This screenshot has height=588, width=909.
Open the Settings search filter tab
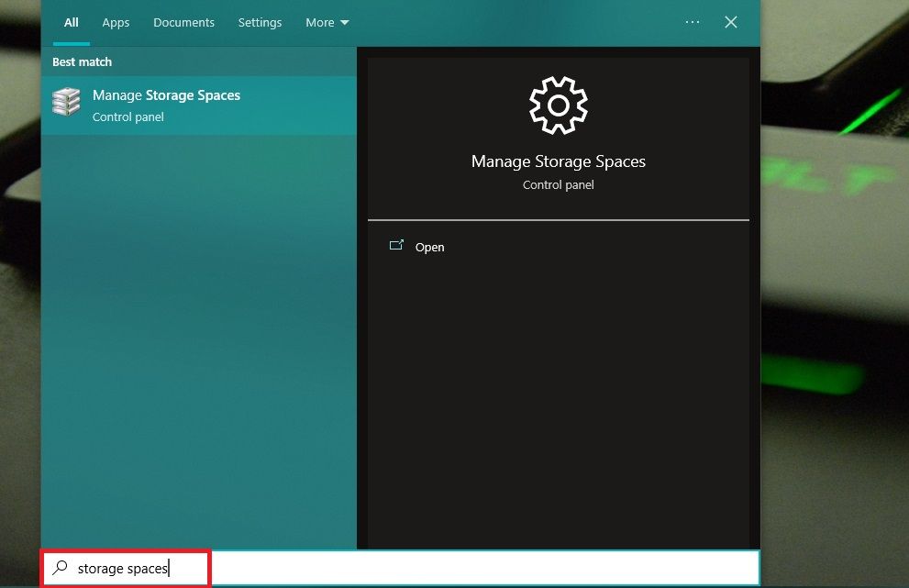[x=260, y=22]
